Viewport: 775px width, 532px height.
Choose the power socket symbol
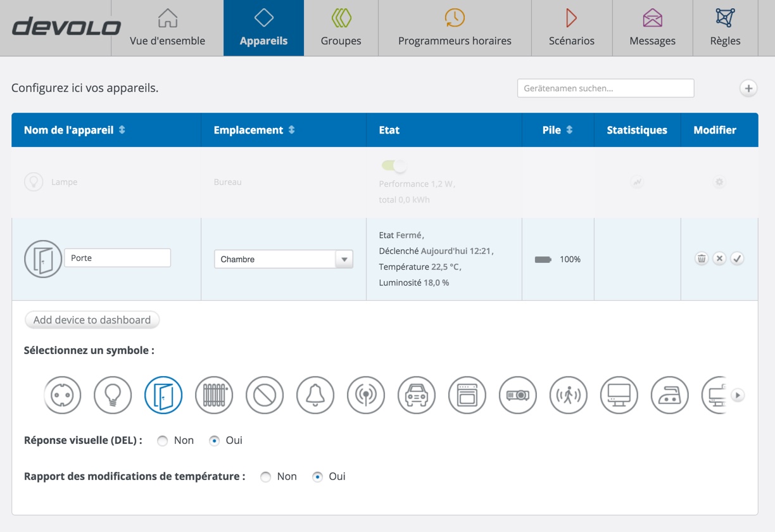click(x=62, y=395)
